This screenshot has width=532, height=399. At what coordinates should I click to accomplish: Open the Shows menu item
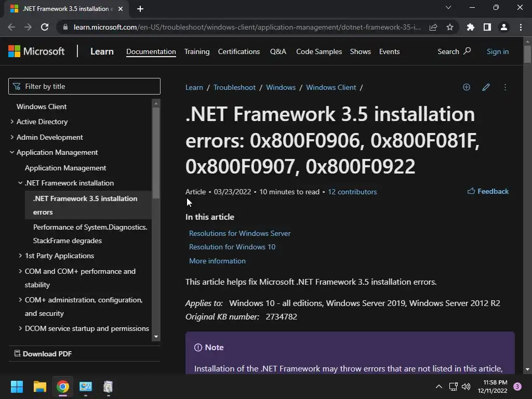[361, 51]
